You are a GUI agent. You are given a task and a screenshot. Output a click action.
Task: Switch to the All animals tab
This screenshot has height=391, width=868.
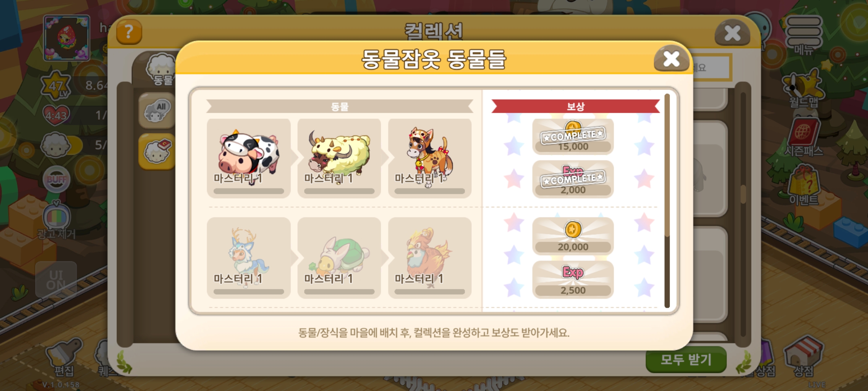click(x=157, y=111)
